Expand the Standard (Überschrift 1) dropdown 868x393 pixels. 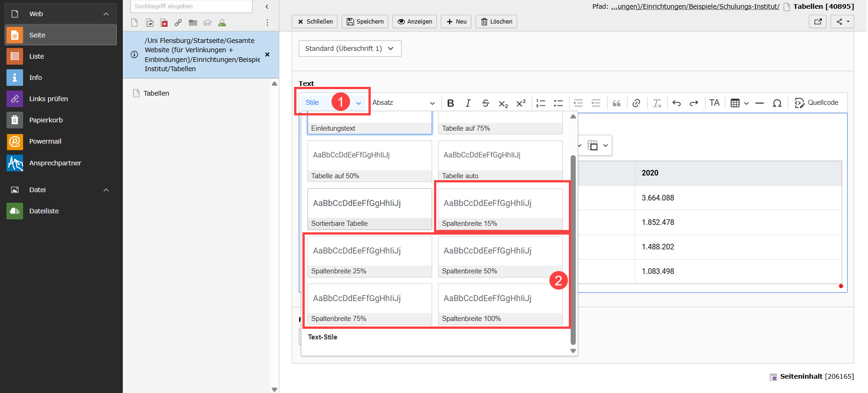(x=350, y=48)
